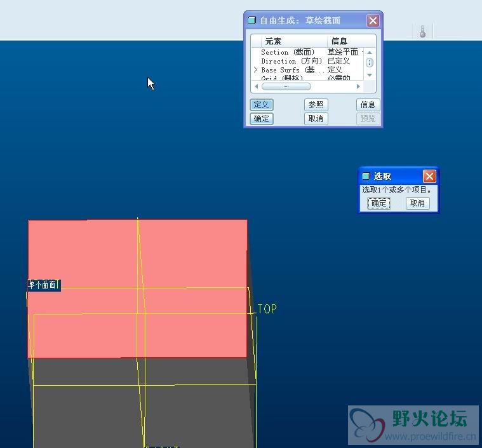The width and height of the screenshot is (482, 448).
Task: Click the 已定义 info cell
Action: pos(338,61)
